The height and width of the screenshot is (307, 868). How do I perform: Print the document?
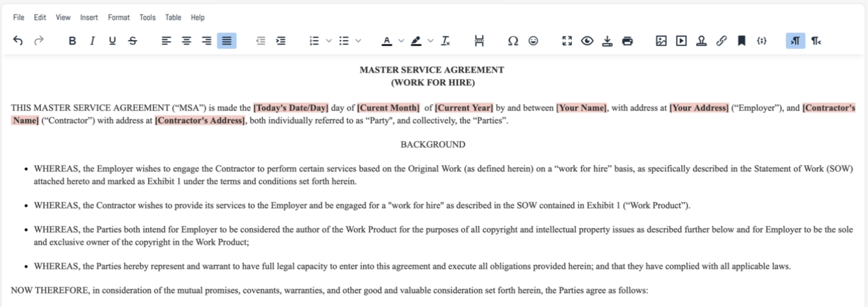(x=627, y=41)
